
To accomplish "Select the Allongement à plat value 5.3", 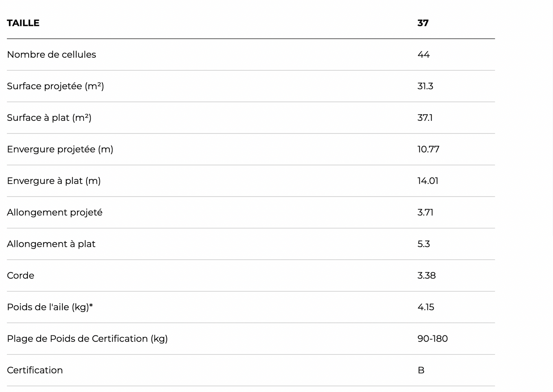I will 424,244.
